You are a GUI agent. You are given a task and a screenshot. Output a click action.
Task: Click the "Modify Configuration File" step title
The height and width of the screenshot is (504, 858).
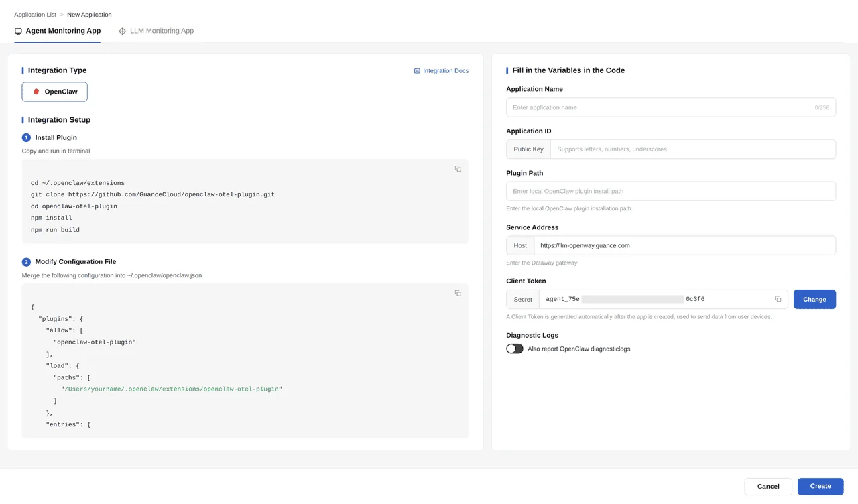76,261
